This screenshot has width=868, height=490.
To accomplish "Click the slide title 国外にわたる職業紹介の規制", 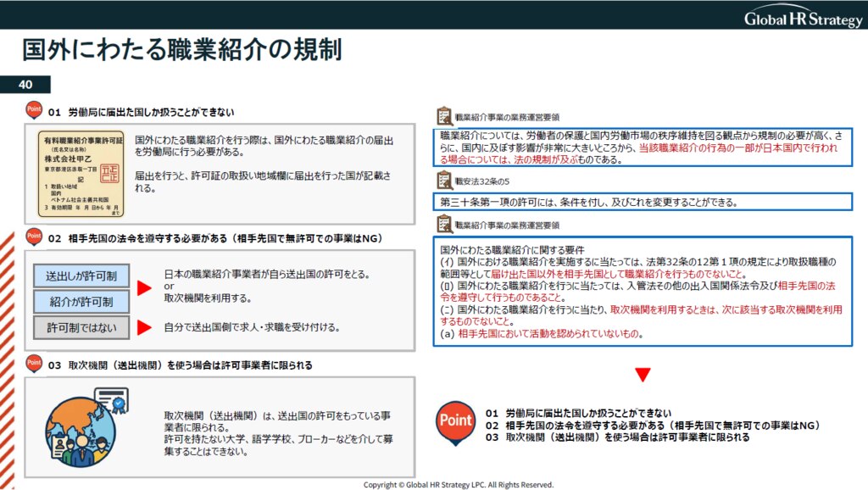I will pyautogui.click(x=181, y=50).
